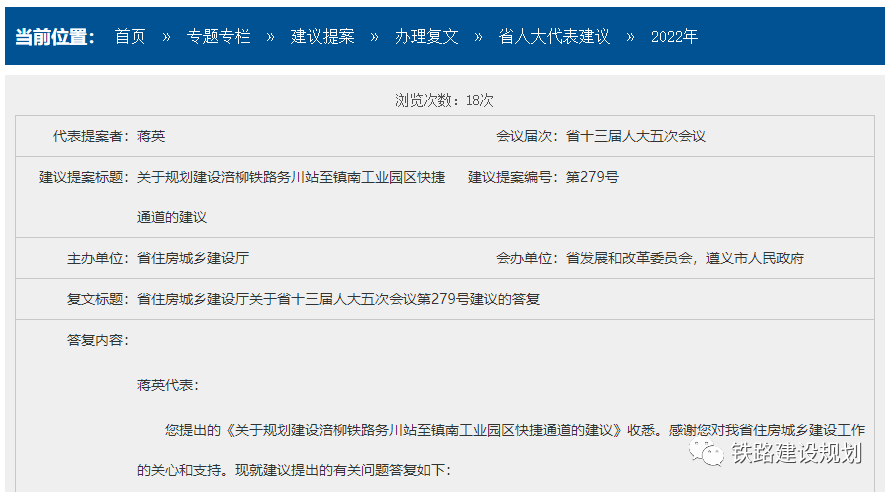Click the 当前位置： heading
This screenshot has height=492, width=891.
(x=55, y=36)
